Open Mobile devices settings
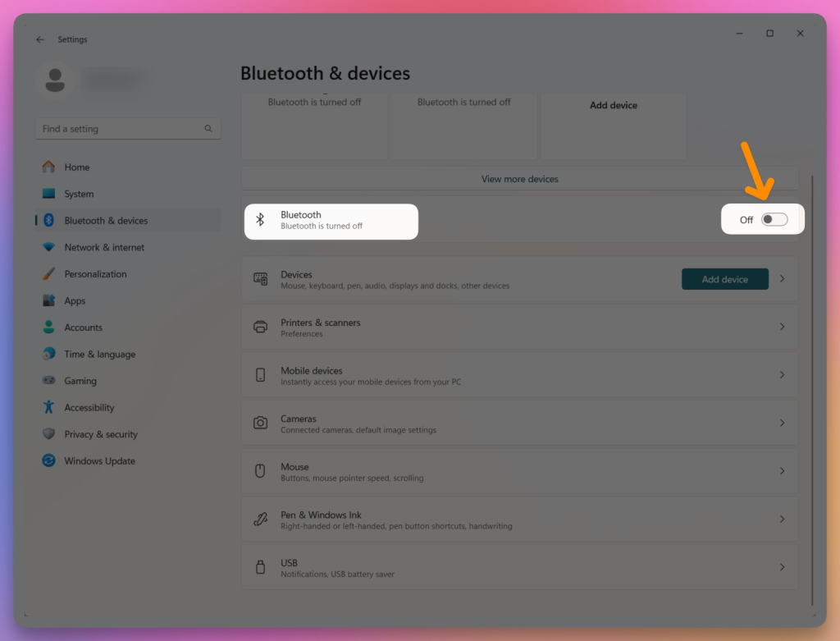Viewport: 840px width, 641px height. [519, 375]
